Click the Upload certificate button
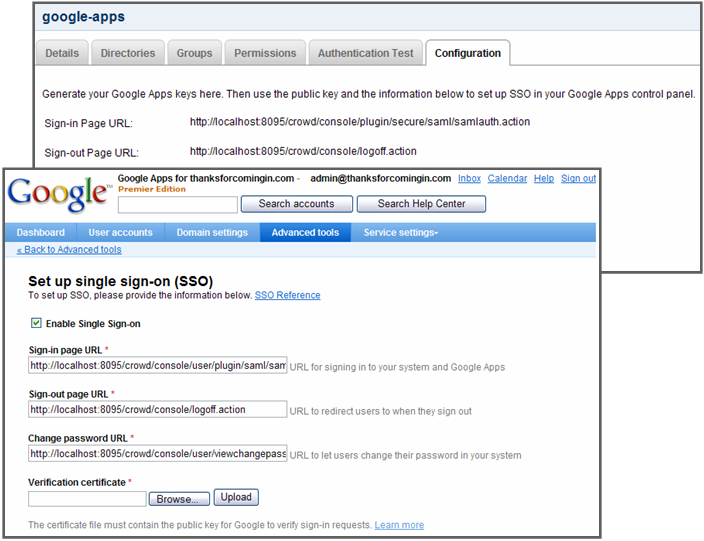Viewport: 704px width, 541px height. click(236, 497)
